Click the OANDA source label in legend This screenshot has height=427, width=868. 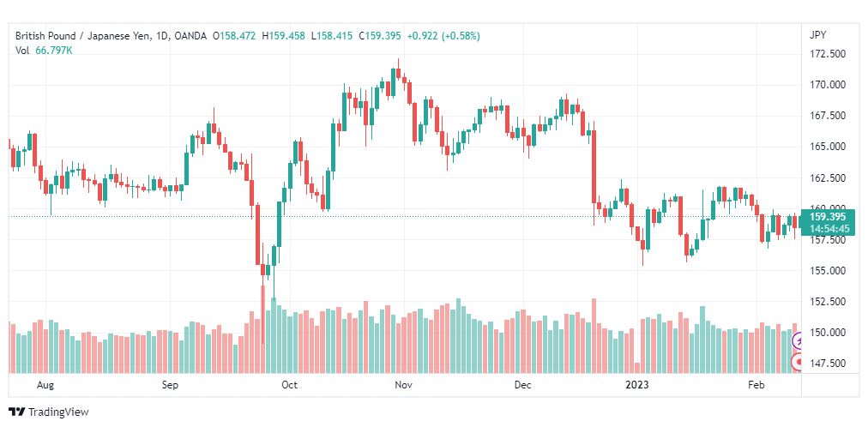190,36
